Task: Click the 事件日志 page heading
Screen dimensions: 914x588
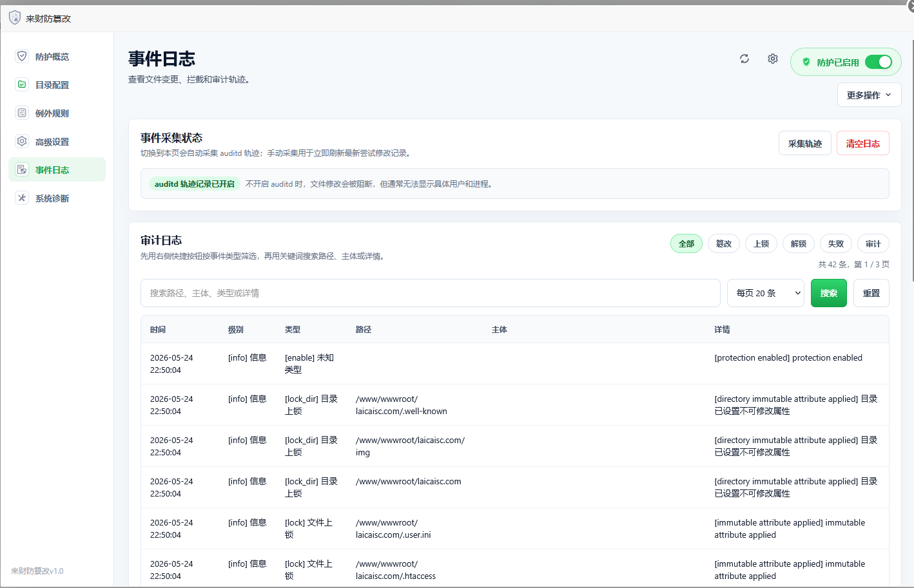Action: pos(162,59)
